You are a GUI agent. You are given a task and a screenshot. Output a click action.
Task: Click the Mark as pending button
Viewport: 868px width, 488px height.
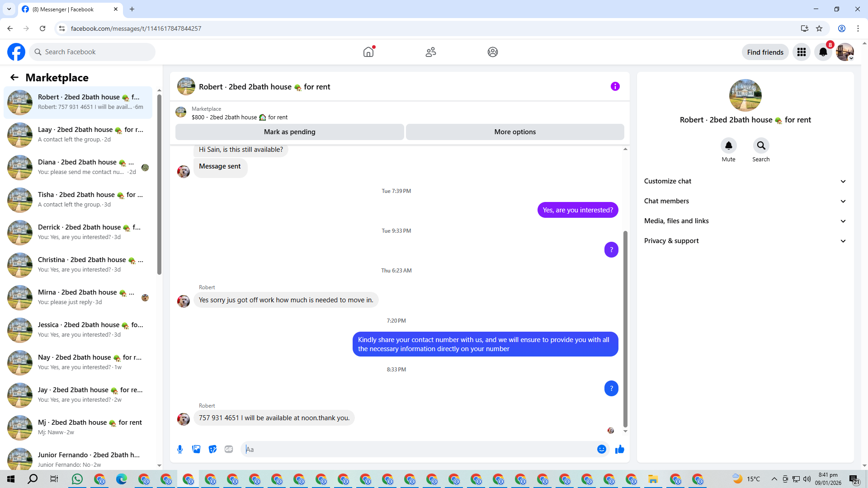(289, 132)
